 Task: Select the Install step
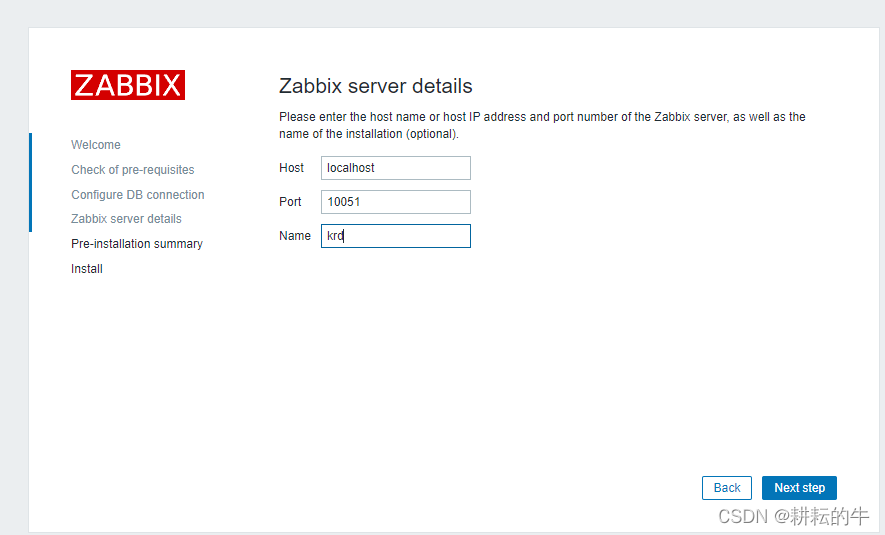tap(87, 269)
